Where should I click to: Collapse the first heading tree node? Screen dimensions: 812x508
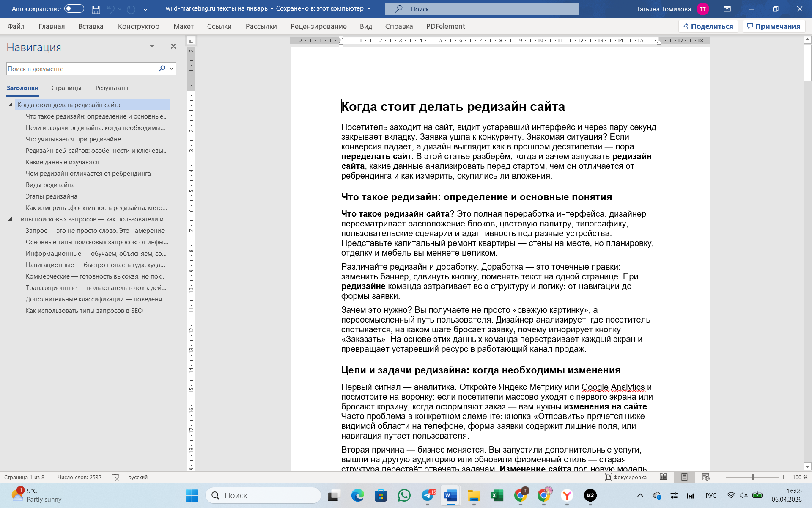coord(11,105)
